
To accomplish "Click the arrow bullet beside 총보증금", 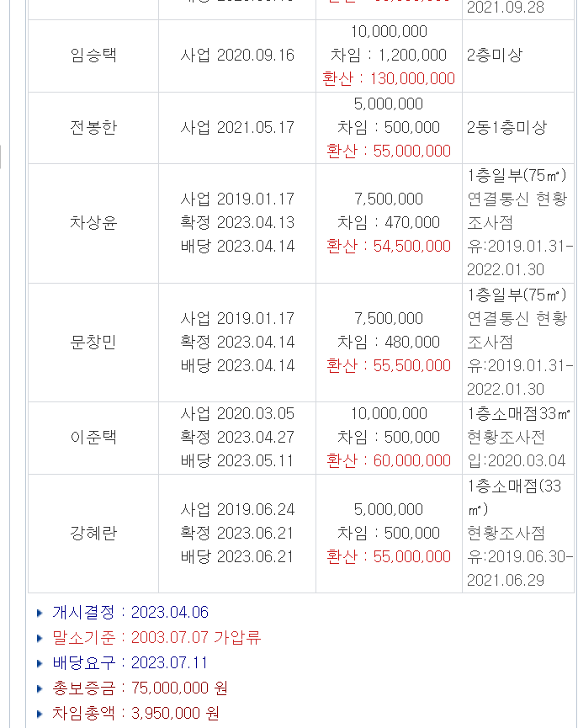I will pyautogui.click(x=40, y=688).
